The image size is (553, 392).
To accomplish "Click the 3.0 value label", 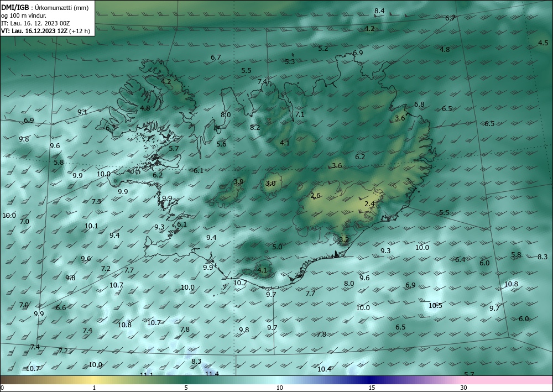I will (270, 184).
